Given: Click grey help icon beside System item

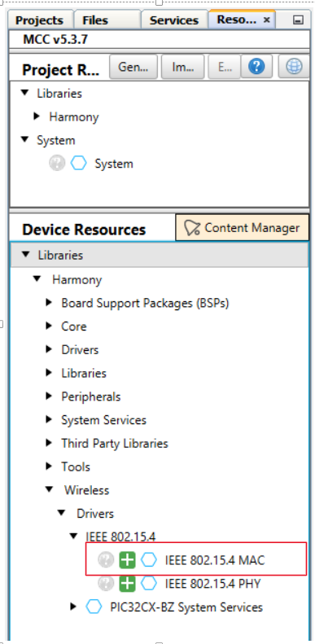Looking at the screenshot, I should coord(57,164).
